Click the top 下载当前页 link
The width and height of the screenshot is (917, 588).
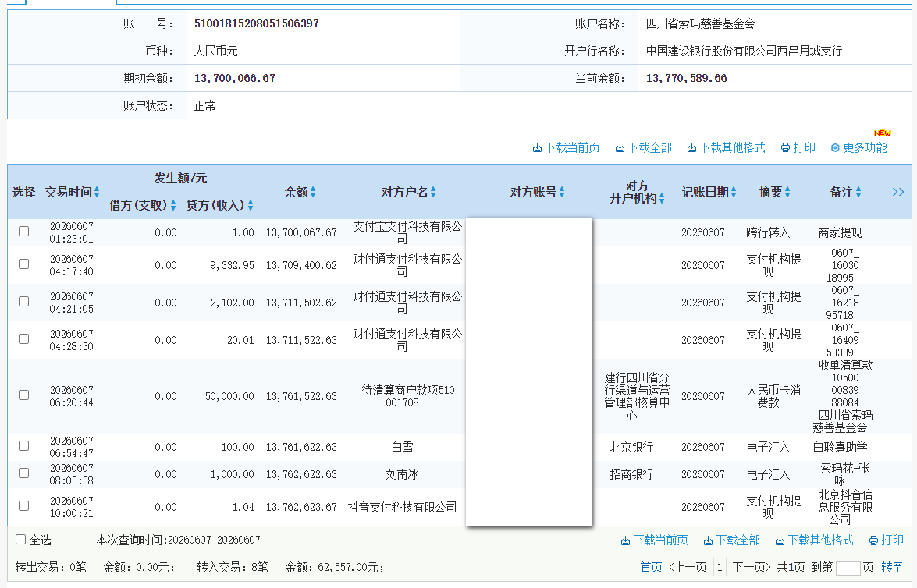[x=573, y=148]
